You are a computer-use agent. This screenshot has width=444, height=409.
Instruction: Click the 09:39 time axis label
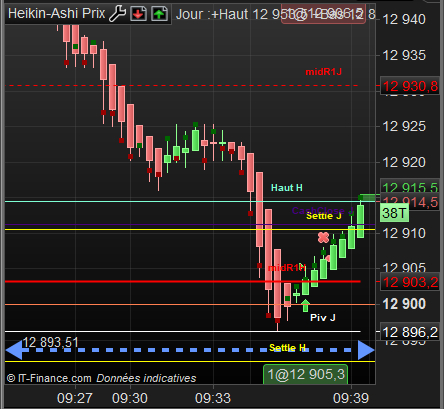point(351,398)
